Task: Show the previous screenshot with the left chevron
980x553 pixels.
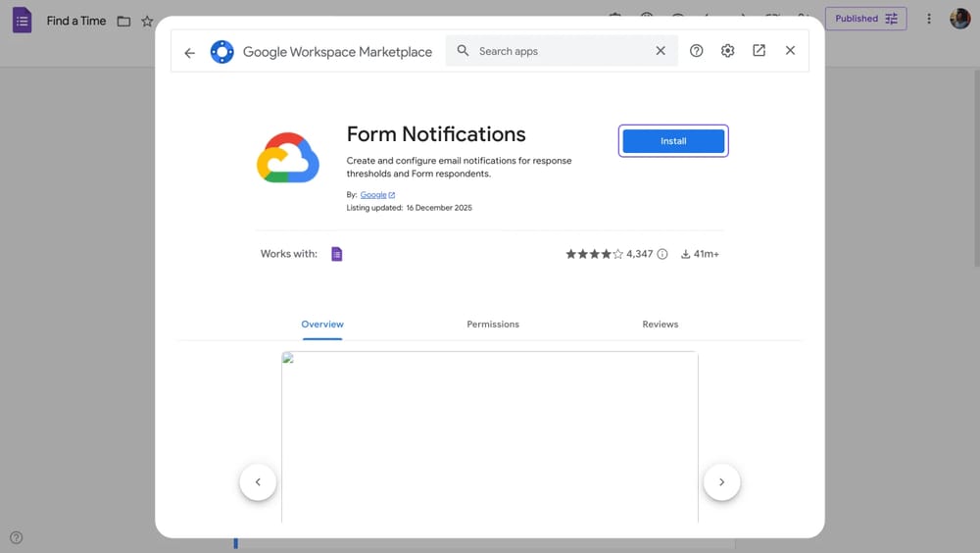Action: [x=258, y=481]
